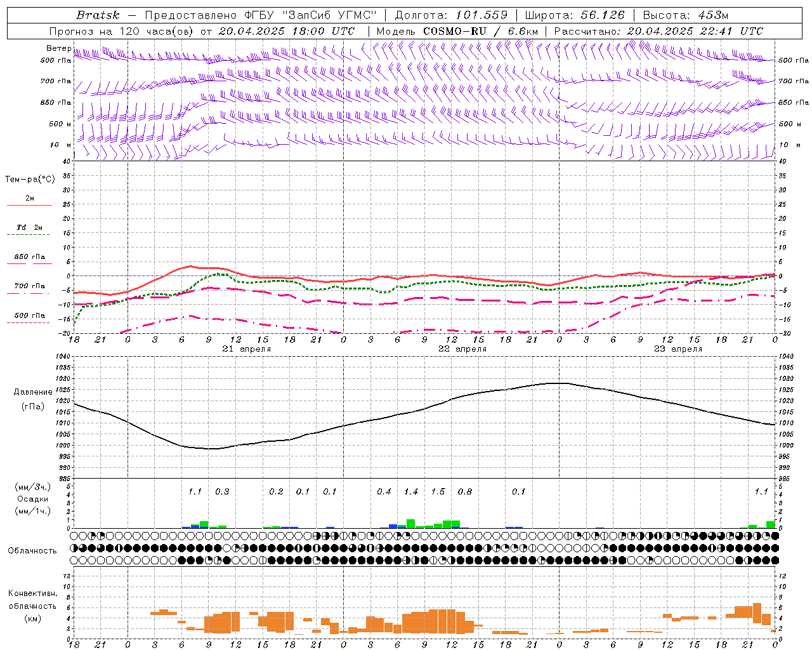The height and width of the screenshot is (650, 812).
Task: Click the 23 апреля date label
Action: (x=678, y=349)
